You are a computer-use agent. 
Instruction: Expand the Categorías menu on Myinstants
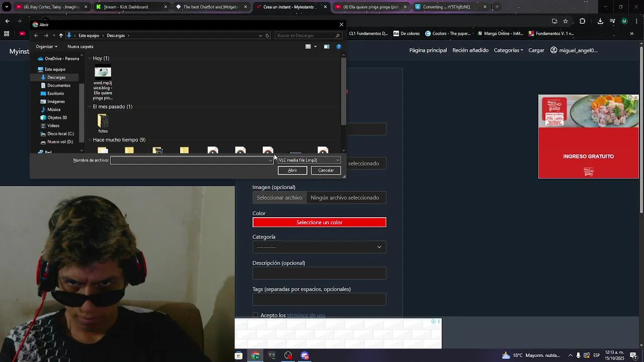point(508,50)
